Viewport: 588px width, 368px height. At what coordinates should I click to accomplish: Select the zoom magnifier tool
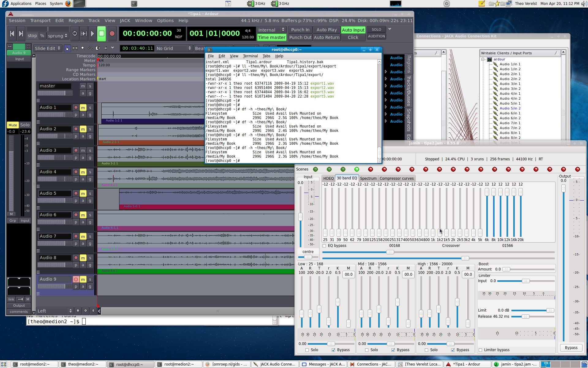(x=83, y=48)
